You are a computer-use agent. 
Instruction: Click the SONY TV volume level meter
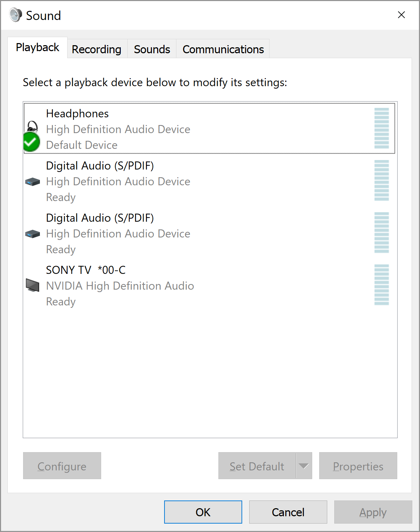coord(382,285)
